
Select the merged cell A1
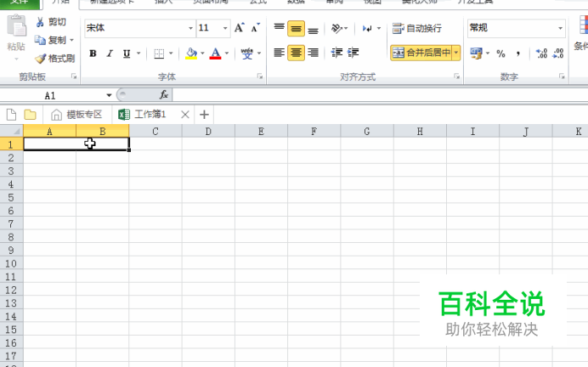coord(76,144)
